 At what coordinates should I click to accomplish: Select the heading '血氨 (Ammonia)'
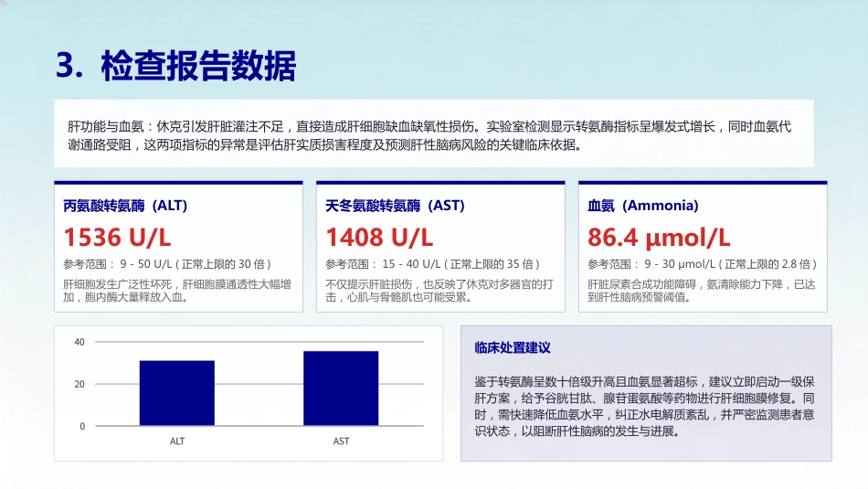click(x=643, y=206)
